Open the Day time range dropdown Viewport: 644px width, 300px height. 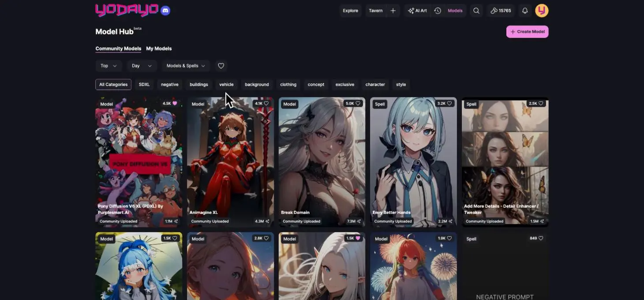tap(142, 66)
